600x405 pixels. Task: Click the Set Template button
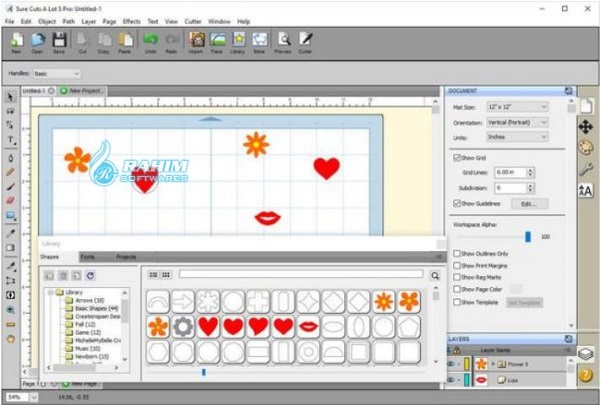coord(525,302)
